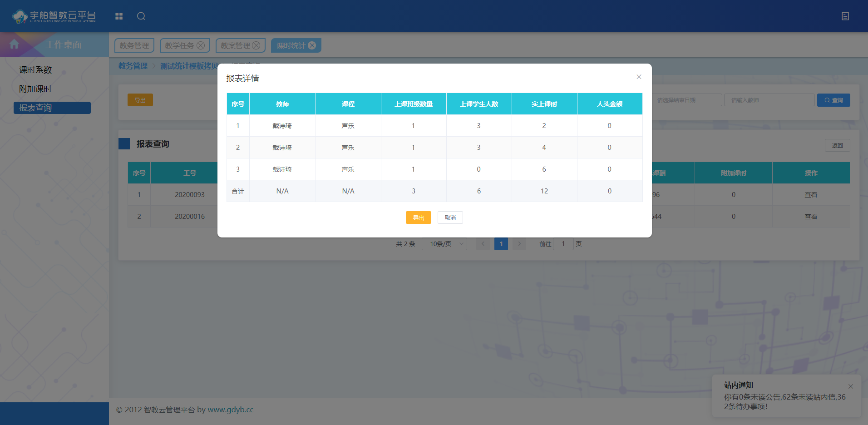Go to 工作桌面 in the sidebar header
The image size is (868, 425).
[x=64, y=44]
